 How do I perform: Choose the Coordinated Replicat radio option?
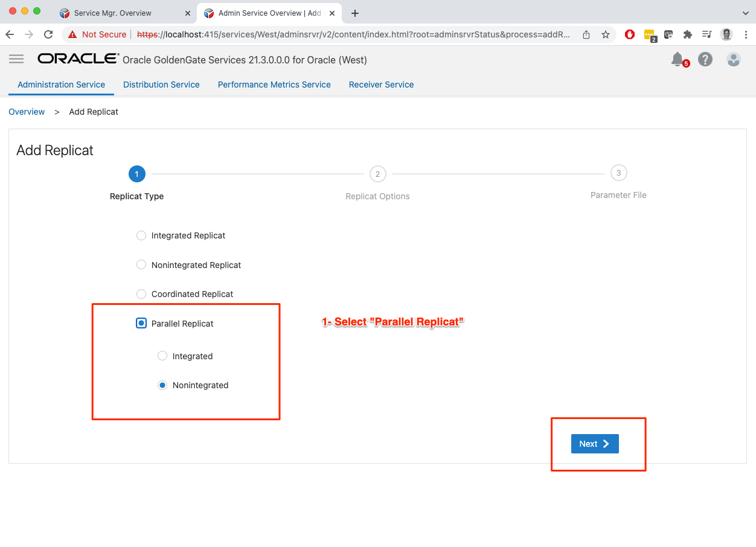141,294
